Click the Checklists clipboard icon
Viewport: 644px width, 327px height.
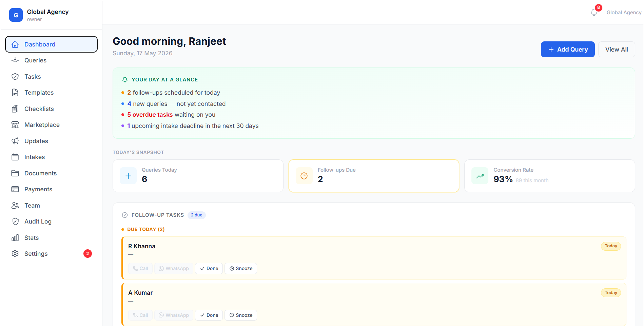(15, 109)
